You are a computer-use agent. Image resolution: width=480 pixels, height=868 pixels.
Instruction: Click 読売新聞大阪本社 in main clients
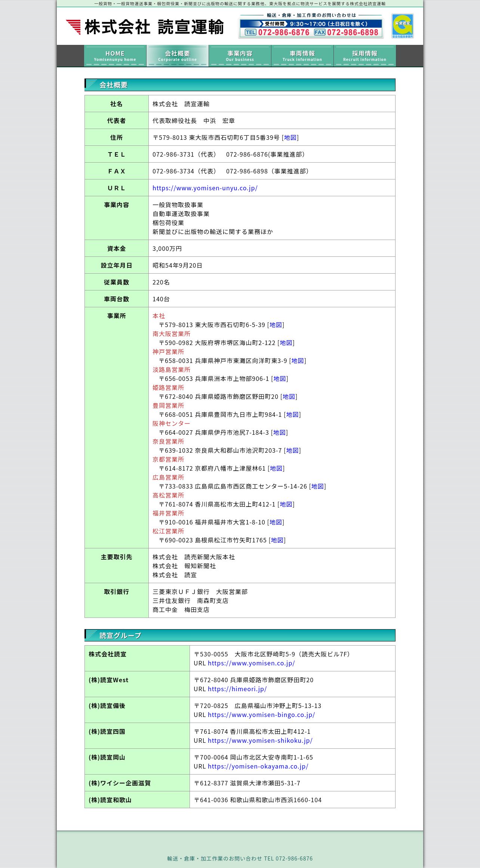point(210,557)
